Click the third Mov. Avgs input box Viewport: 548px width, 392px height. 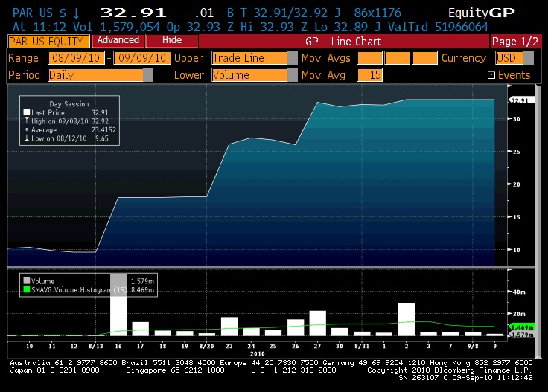click(x=424, y=58)
